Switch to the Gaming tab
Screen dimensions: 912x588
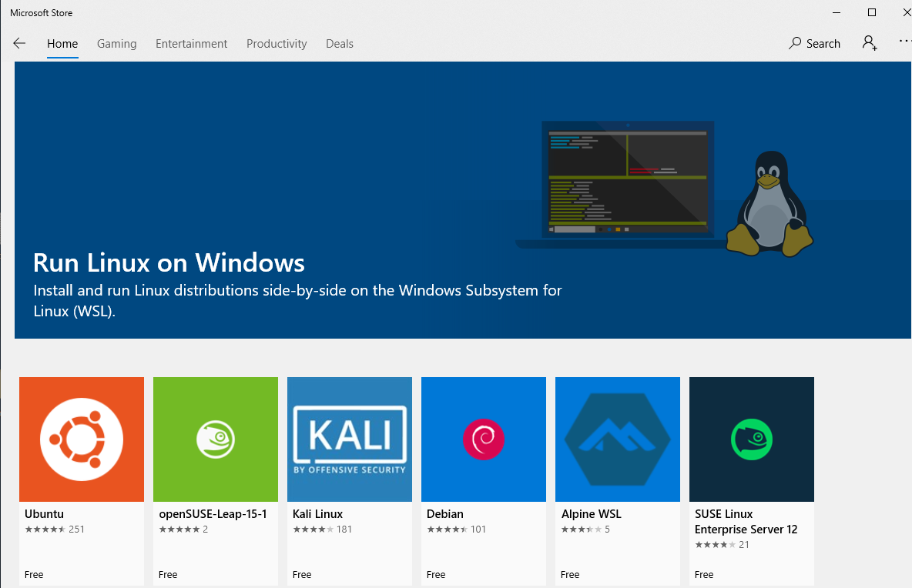pos(117,44)
